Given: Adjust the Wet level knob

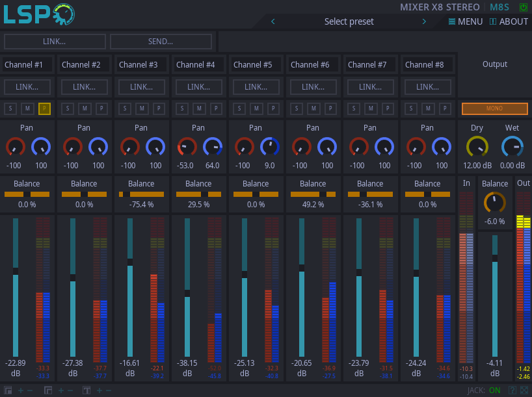Looking at the screenshot, I should pyautogui.click(x=512, y=147).
